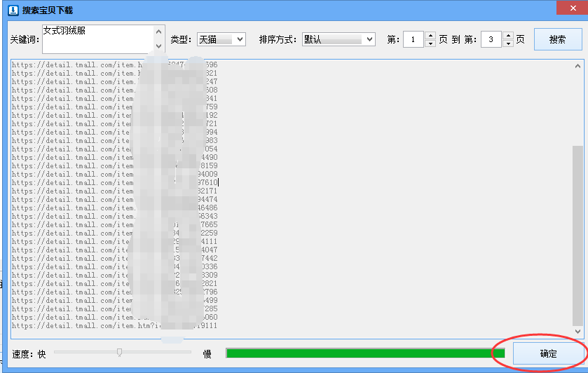Decrease the start page number

430,43
